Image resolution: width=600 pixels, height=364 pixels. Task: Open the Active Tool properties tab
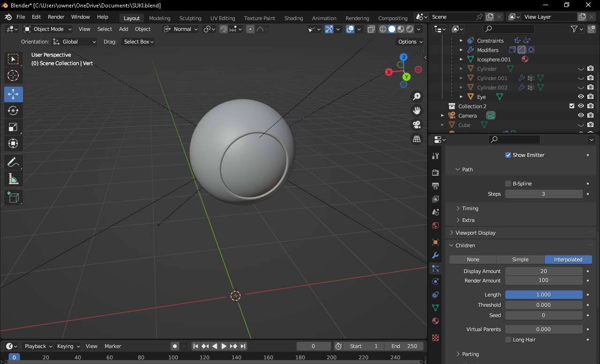point(435,156)
